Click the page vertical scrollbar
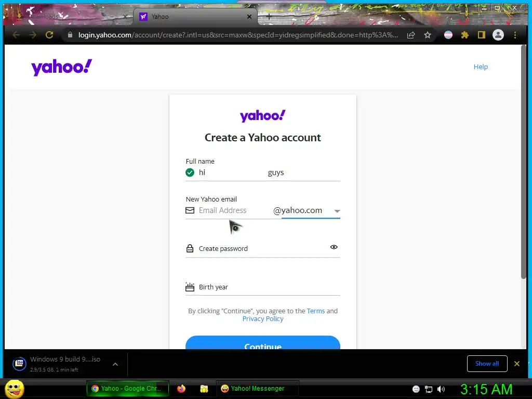Screen dimensions: 532x399 point(523,163)
